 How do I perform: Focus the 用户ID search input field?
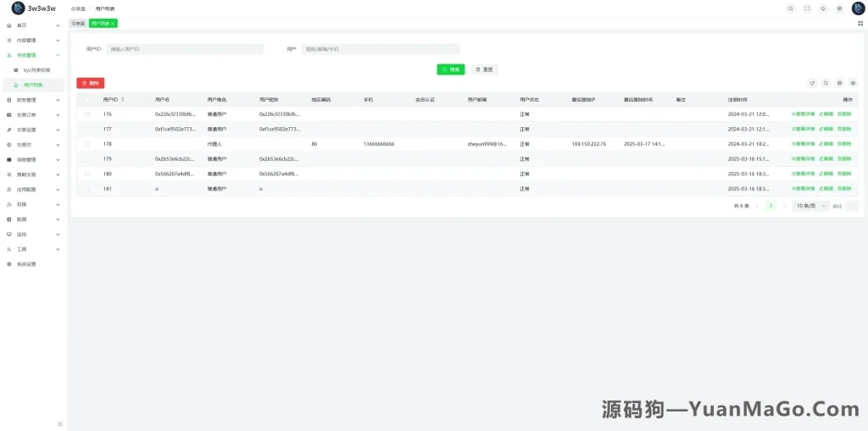coord(186,49)
